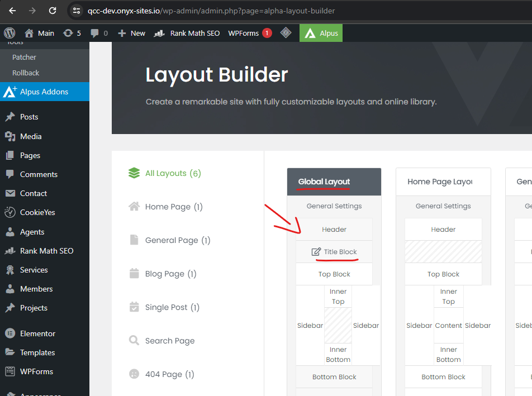
Task: Select Header block in Global Layout
Action: (334, 230)
